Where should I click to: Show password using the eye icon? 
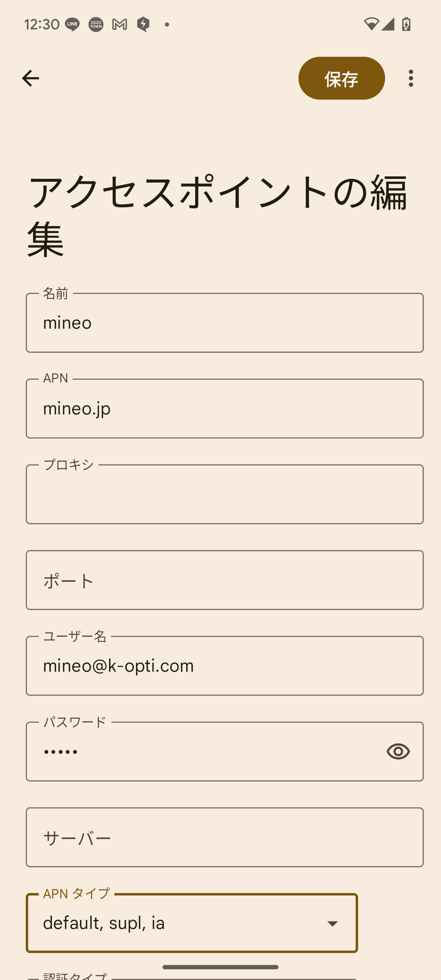(398, 751)
